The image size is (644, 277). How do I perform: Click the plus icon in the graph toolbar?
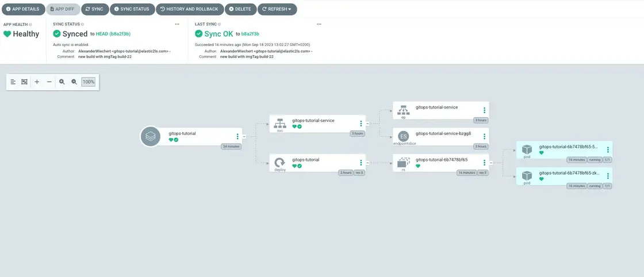37,82
